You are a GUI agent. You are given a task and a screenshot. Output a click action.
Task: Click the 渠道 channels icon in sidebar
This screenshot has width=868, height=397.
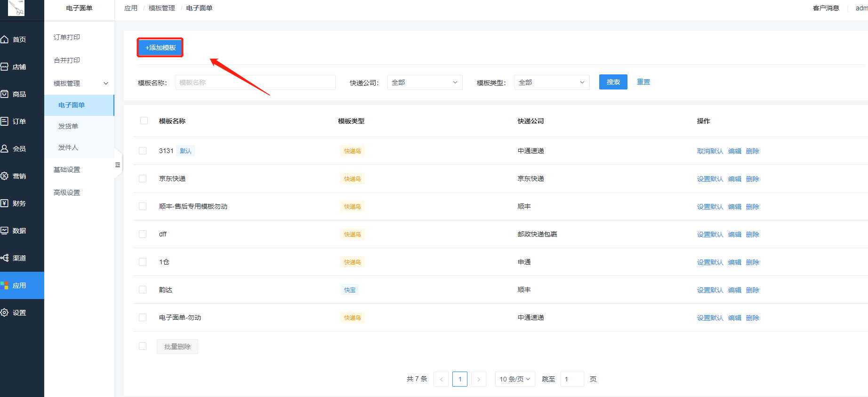coord(5,258)
